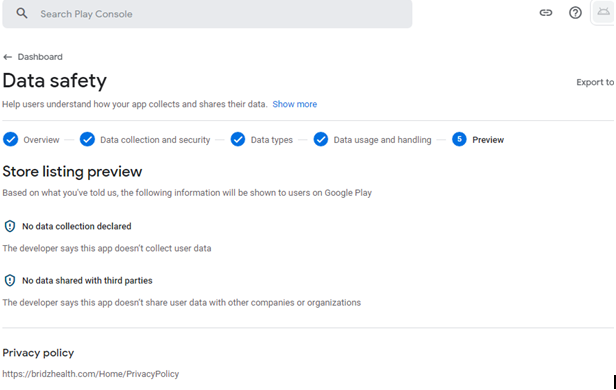This screenshot has height=390, width=616.
Task: Click the Data types checkmark icon
Action: pyautogui.click(x=238, y=139)
